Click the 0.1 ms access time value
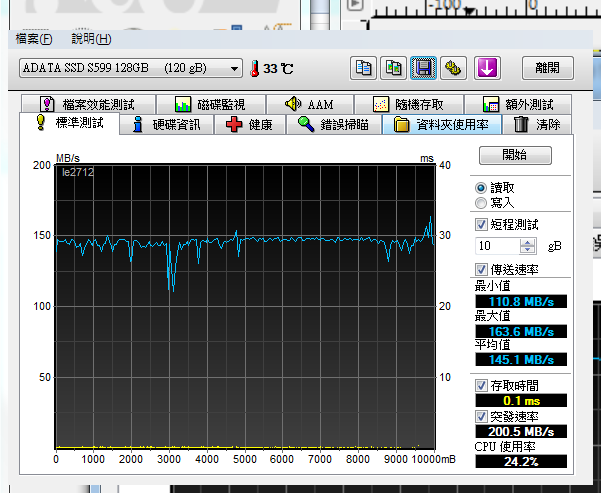Screen dimensions: 601x493 (521, 401)
